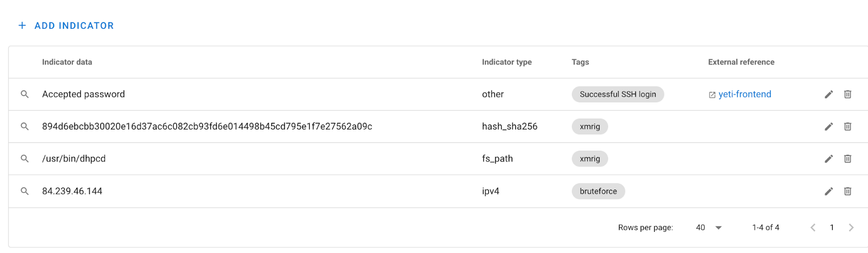Delete the 84.239.46.144 indicator

[847, 191]
